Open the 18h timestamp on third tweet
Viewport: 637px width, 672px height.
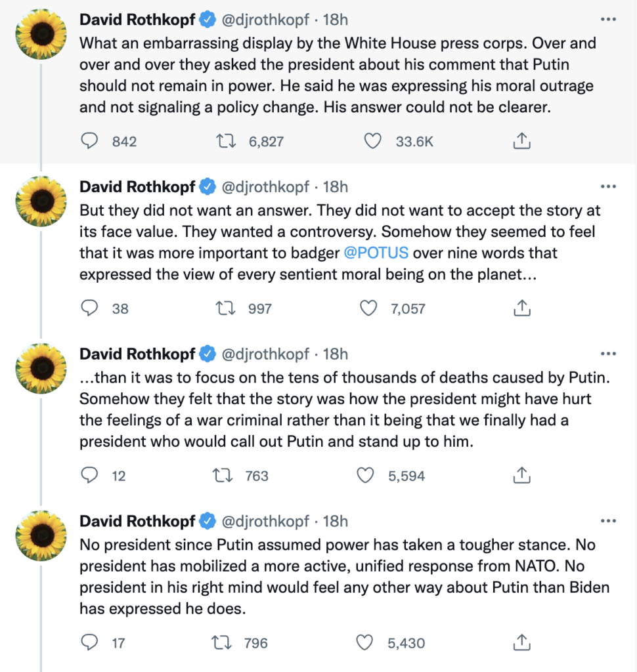[x=335, y=354]
